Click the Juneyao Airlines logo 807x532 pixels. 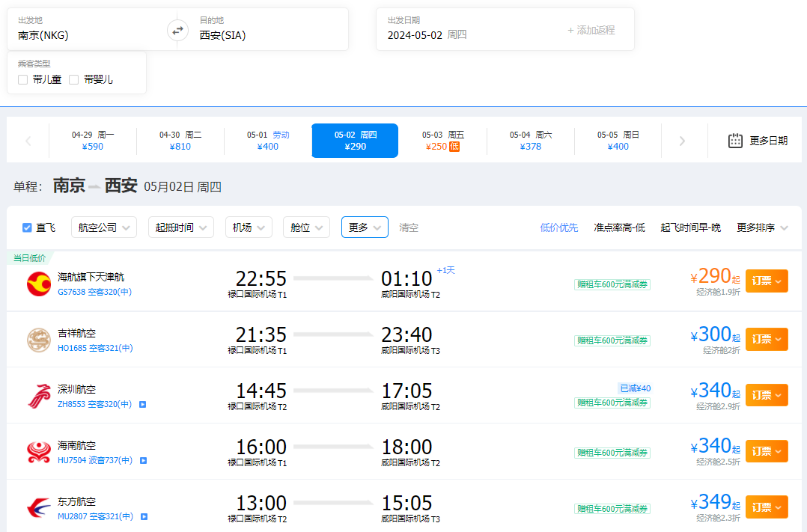[37, 340]
